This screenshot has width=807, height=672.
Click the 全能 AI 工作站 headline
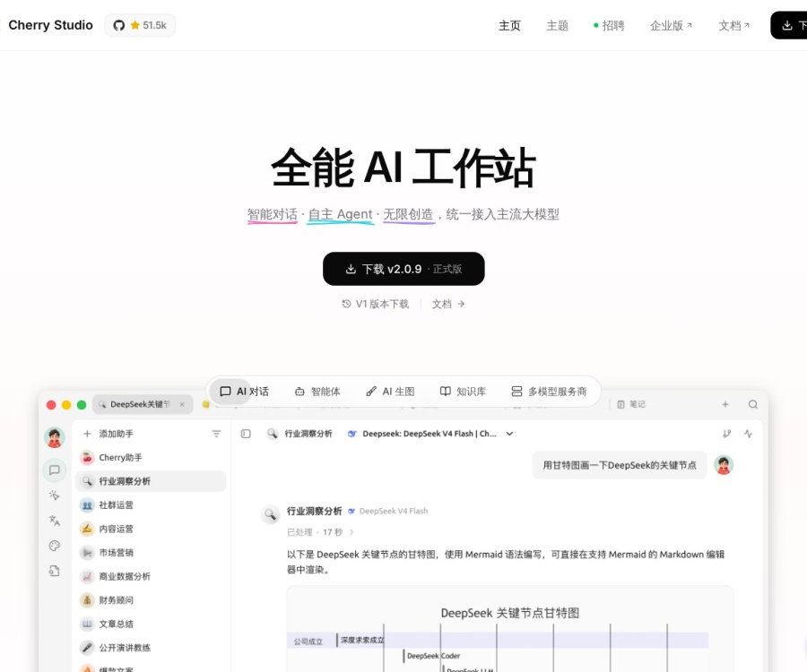(x=403, y=168)
